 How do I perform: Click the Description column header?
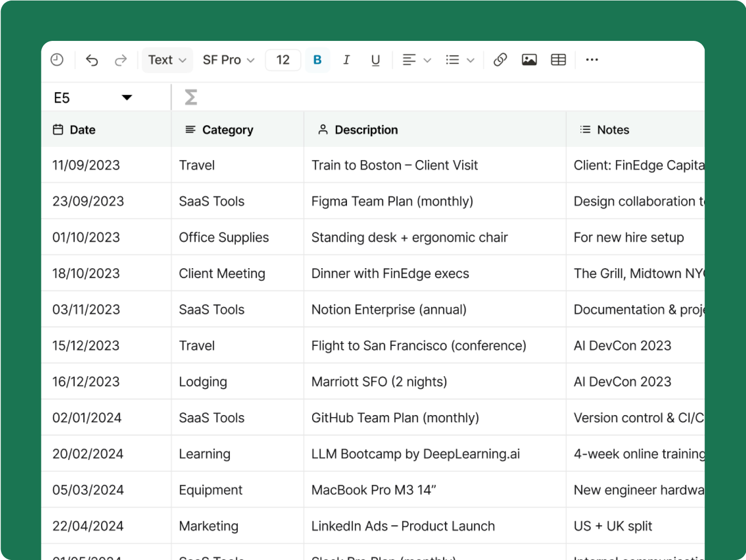click(435, 130)
